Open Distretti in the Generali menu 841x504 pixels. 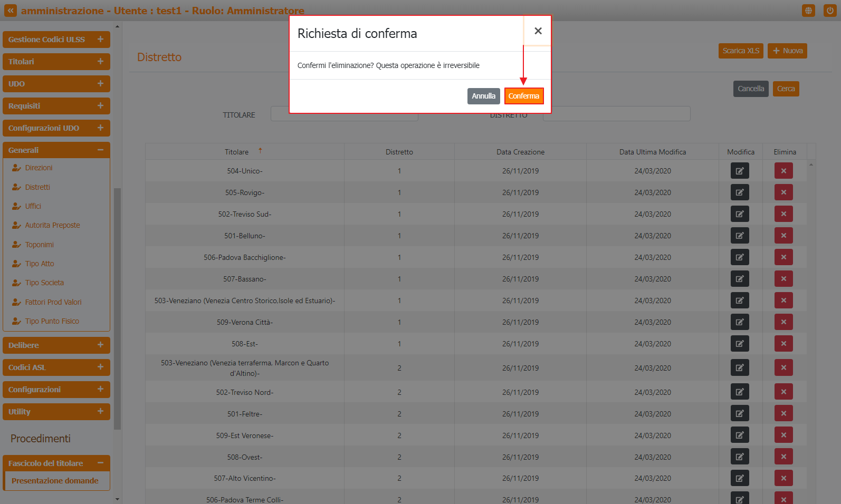click(x=37, y=187)
